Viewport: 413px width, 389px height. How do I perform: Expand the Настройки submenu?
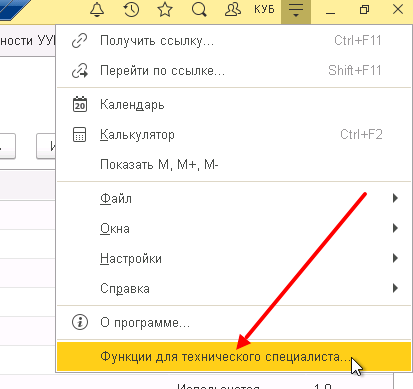click(234, 259)
